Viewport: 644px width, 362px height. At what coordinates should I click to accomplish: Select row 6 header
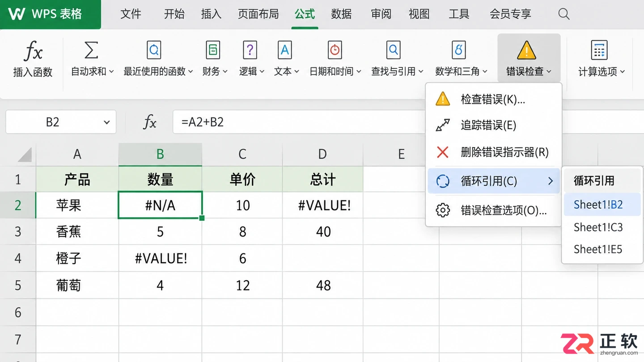18,312
